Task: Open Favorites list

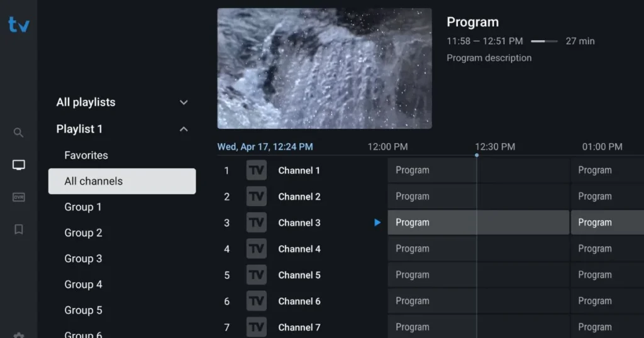Action: [x=86, y=155]
